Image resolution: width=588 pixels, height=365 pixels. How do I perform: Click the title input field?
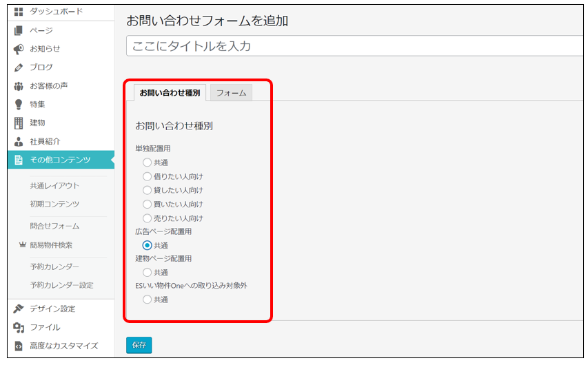point(354,46)
